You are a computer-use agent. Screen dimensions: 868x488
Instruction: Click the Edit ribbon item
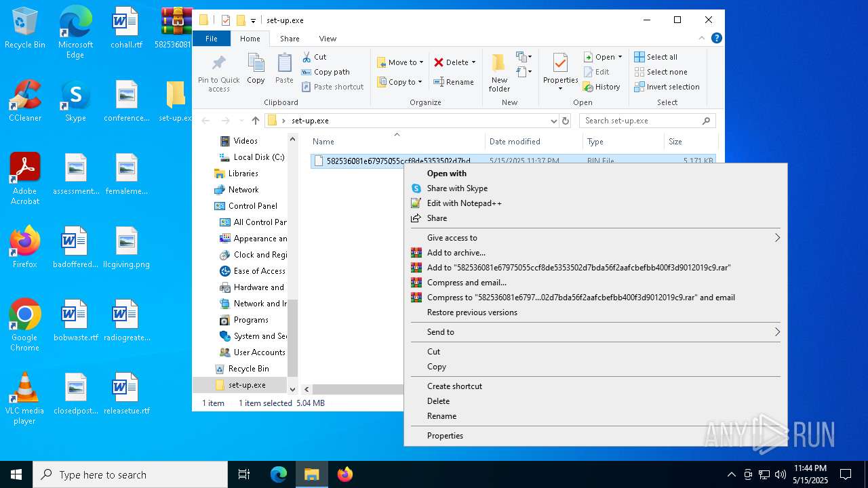click(x=596, y=72)
